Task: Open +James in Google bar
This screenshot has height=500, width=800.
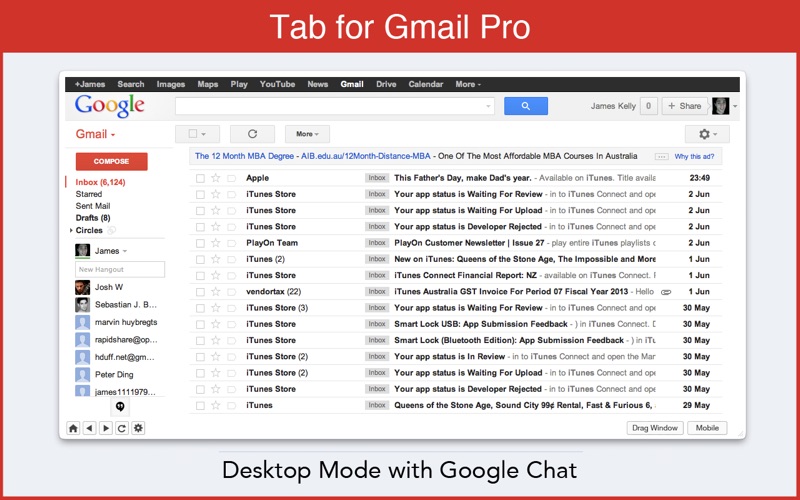Action: tap(90, 84)
